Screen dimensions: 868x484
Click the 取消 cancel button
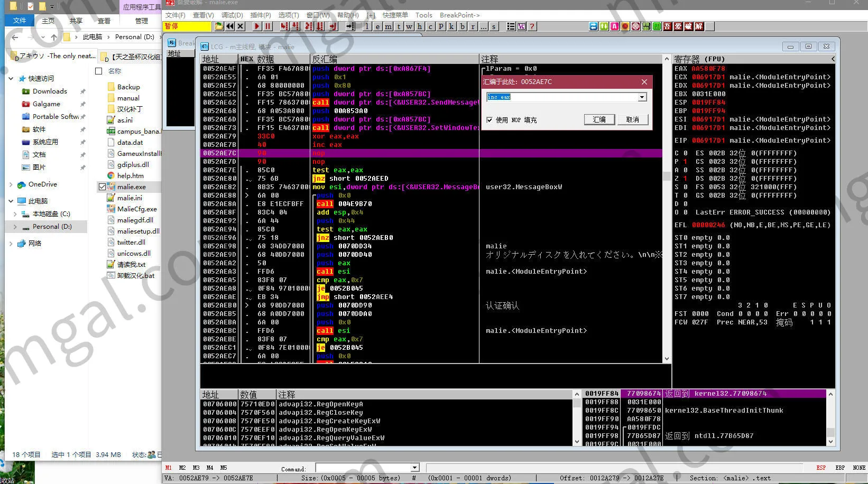(x=632, y=120)
